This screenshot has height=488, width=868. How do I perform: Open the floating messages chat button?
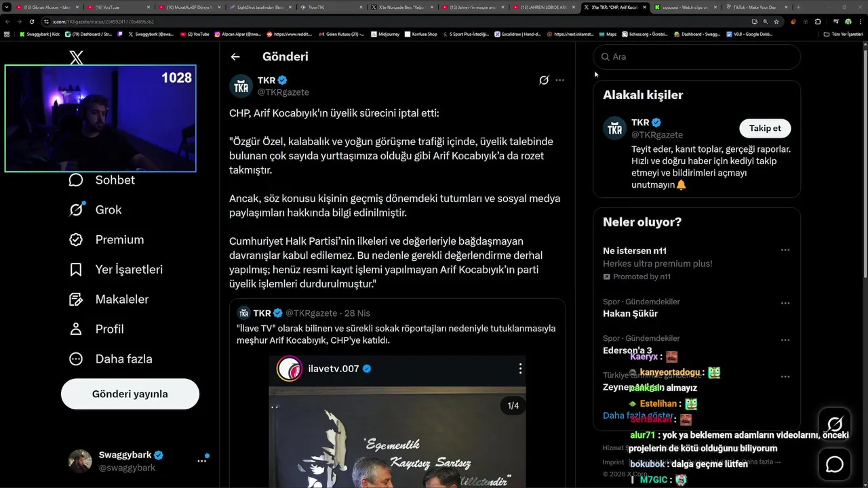coord(835,464)
